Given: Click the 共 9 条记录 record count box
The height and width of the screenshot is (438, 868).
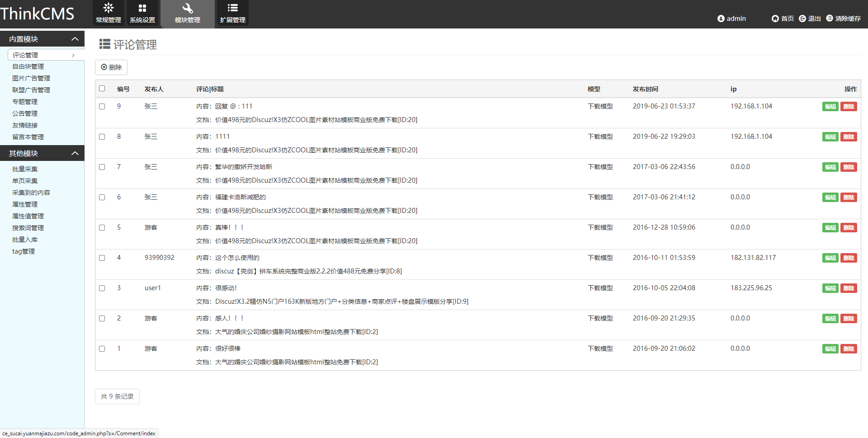Looking at the screenshot, I should click(117, 396).
